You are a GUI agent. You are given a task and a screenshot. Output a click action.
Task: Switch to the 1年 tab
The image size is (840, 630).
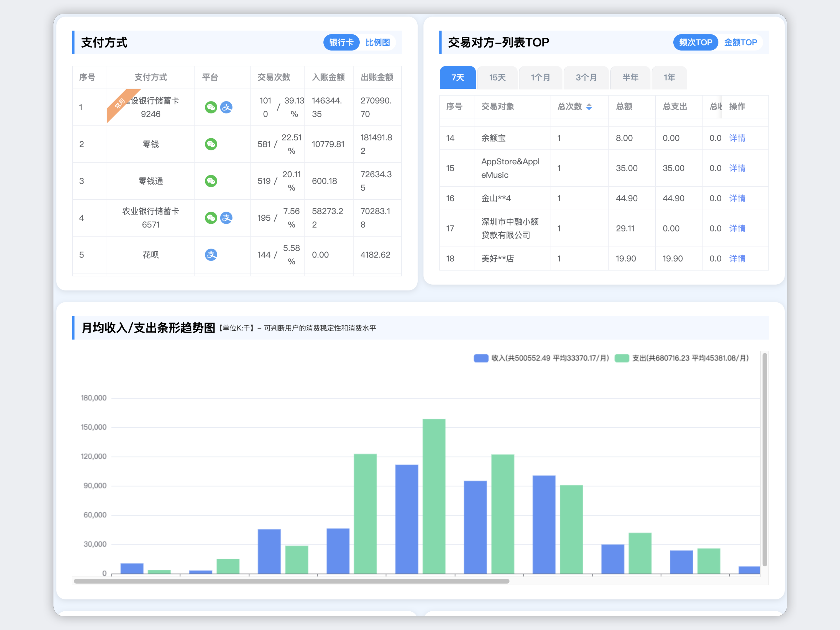tap(669, 78)
